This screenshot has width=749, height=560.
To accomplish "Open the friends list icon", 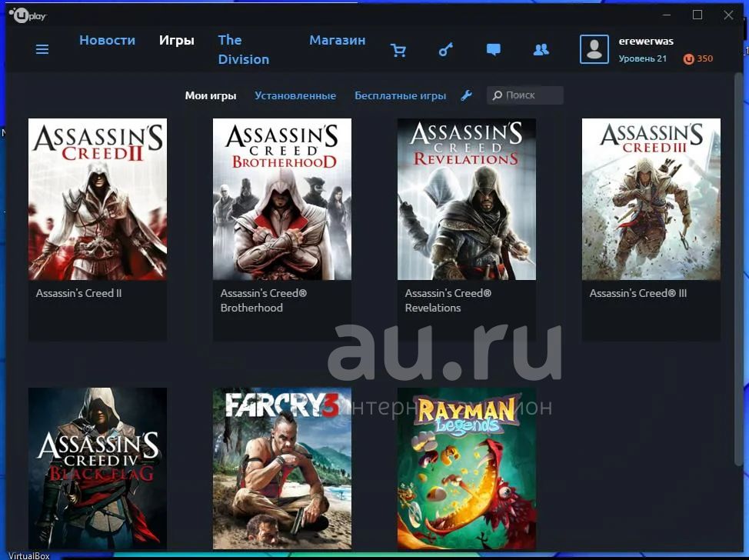I will [x=541, y=49].
